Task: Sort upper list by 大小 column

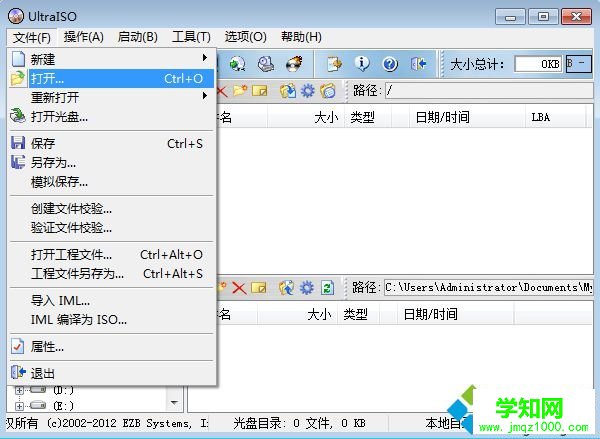Action: click(x=306, y=117)
